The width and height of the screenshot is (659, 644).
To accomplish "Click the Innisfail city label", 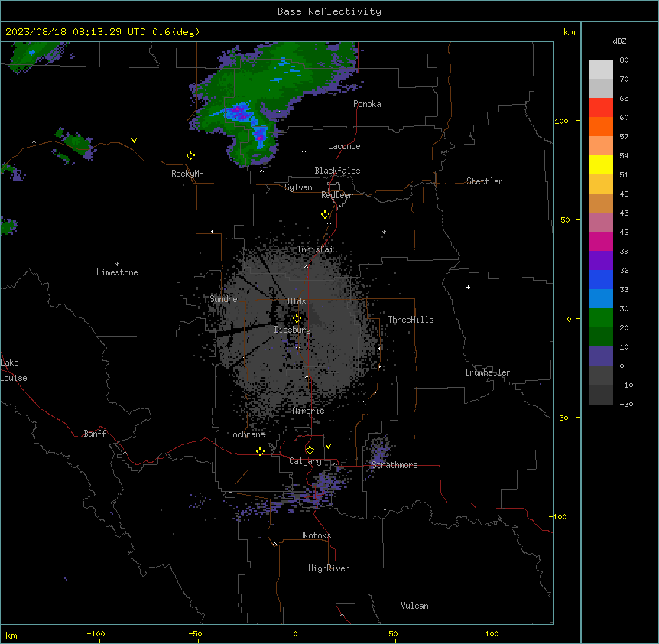I will tap(317, 249).
